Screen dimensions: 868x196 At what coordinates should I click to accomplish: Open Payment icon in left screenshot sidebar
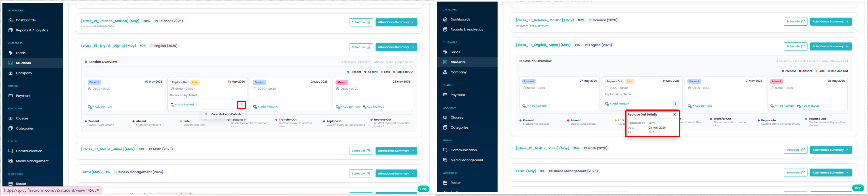pos(10,96)
